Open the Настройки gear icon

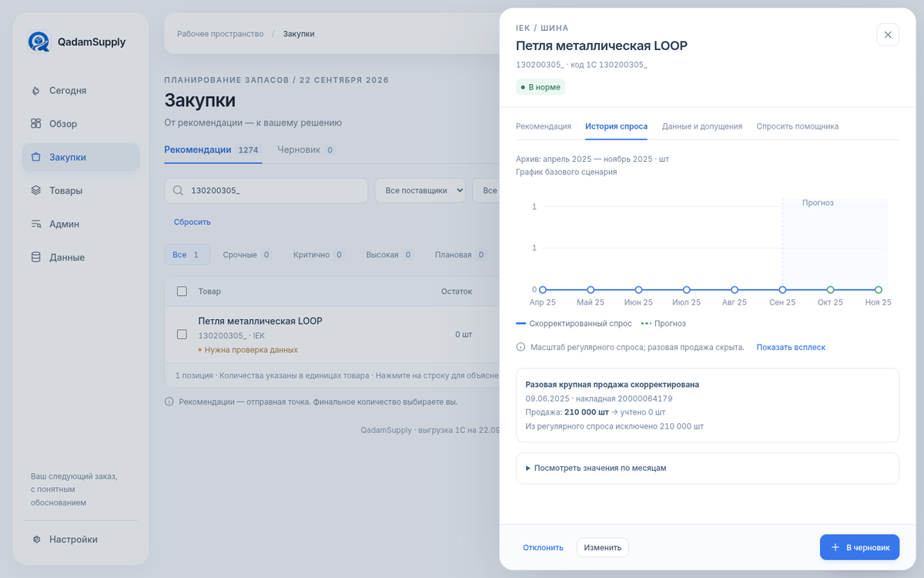[x=36, y=539]
